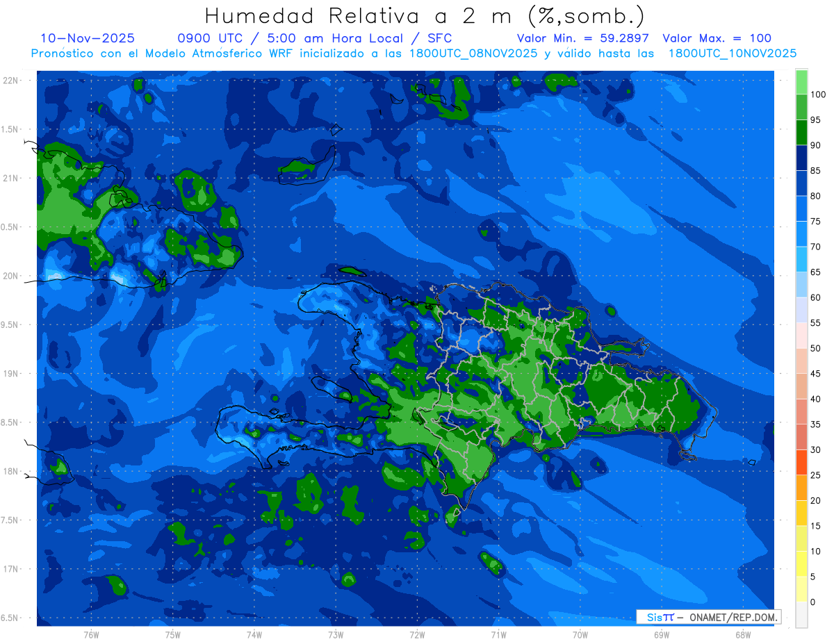Screen dimensions: 834x644
Task: Pick the yellow swatch between 5 and 10
Action: (x=801, y=563)
